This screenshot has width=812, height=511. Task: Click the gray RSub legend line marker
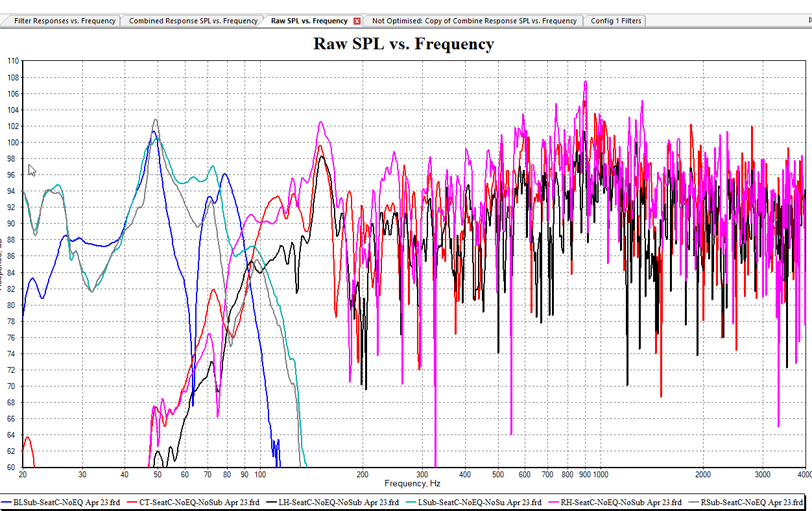[x=693, y=503]
